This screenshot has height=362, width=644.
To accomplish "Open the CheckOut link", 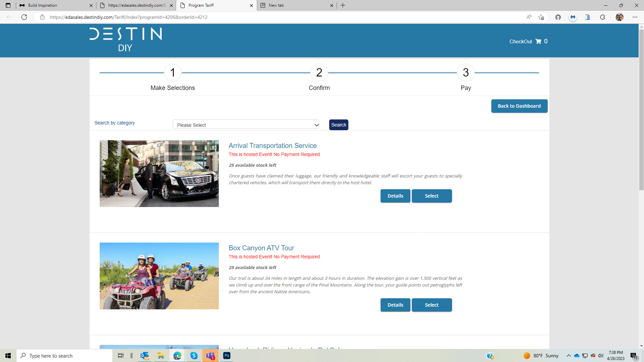I will [521, 42].
